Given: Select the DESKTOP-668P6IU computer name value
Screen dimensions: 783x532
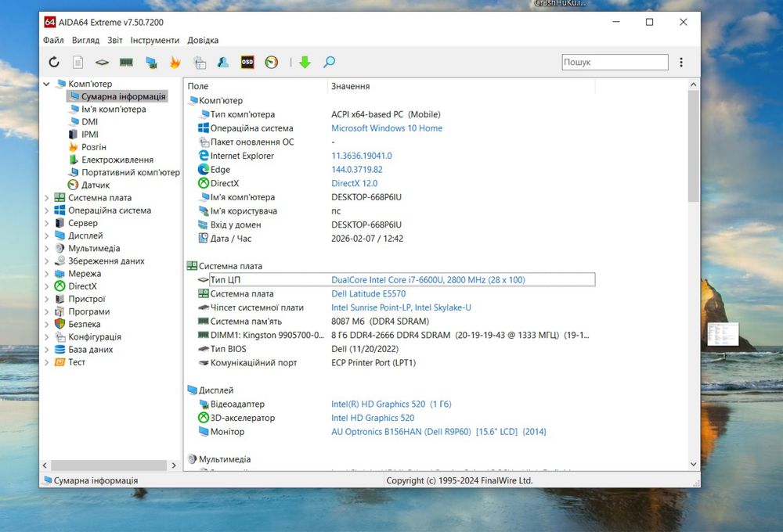Looking at the screenshot, I should point(366,197).
